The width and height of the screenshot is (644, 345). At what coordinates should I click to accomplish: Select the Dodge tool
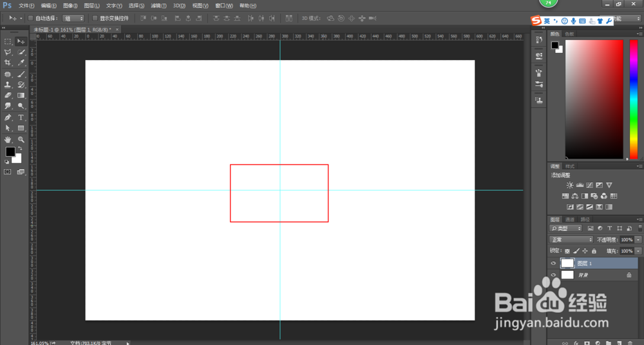pos(21,106)
